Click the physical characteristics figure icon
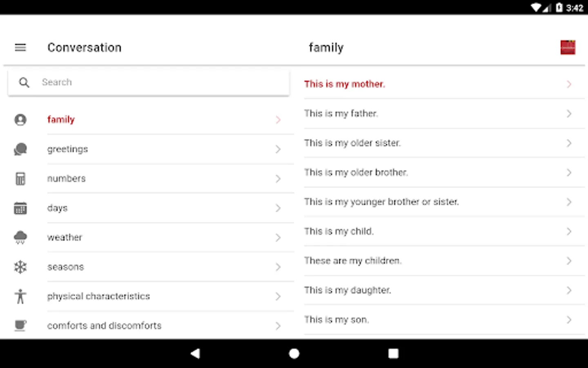Image resolution: width=588 pixels, height=368 pixels. pyautogui.click(x=20, y=296)
